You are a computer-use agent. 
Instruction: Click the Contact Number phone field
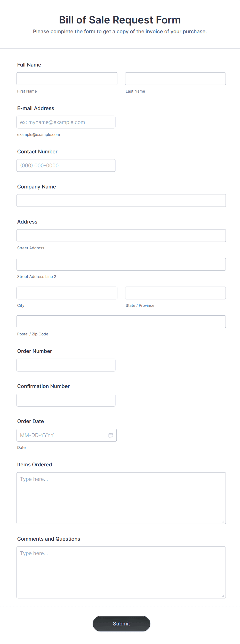click(x=66, y=165)
